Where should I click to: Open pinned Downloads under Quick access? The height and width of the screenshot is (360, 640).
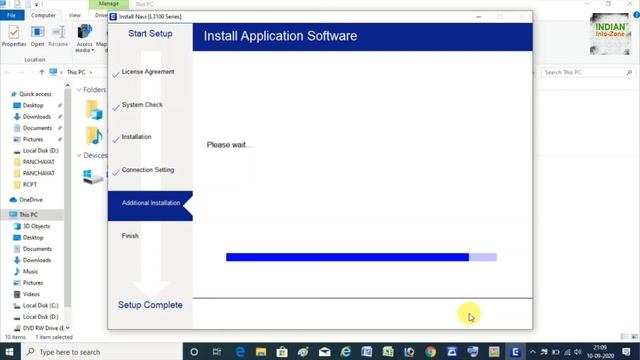pos(36,117)
